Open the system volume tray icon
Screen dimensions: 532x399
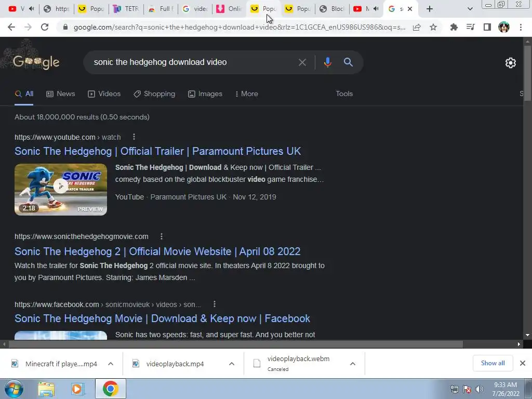[x=480, y=389]
